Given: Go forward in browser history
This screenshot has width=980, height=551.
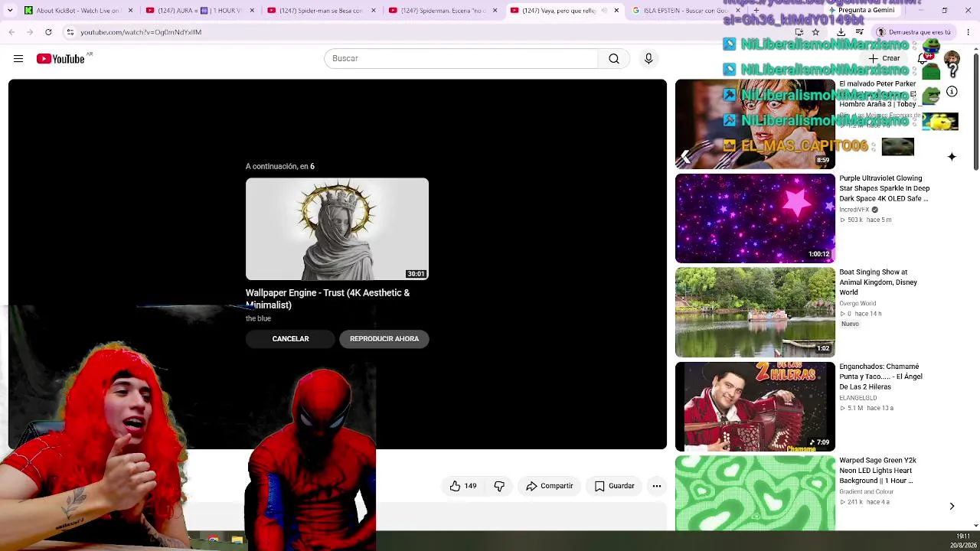Looking at the screenshot, I should point(30,32).
